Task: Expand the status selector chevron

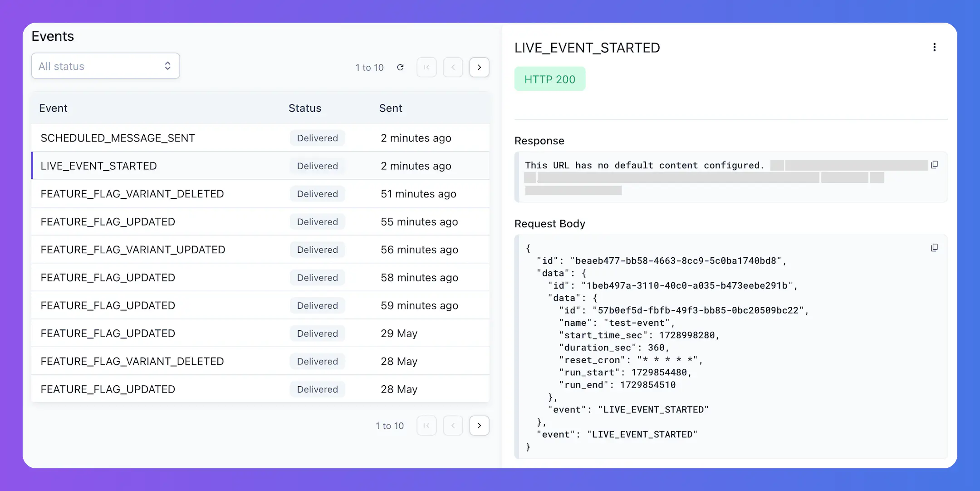Action: coord(167,66)
